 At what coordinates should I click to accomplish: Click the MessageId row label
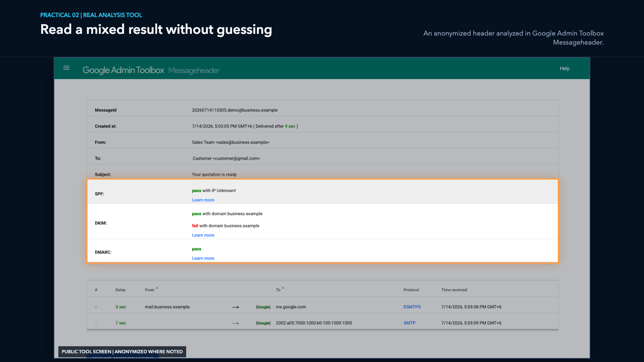click(106, 110)
